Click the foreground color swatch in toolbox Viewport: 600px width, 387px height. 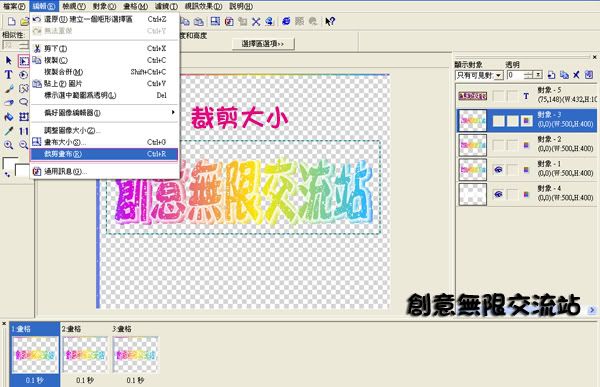(10, 163)
